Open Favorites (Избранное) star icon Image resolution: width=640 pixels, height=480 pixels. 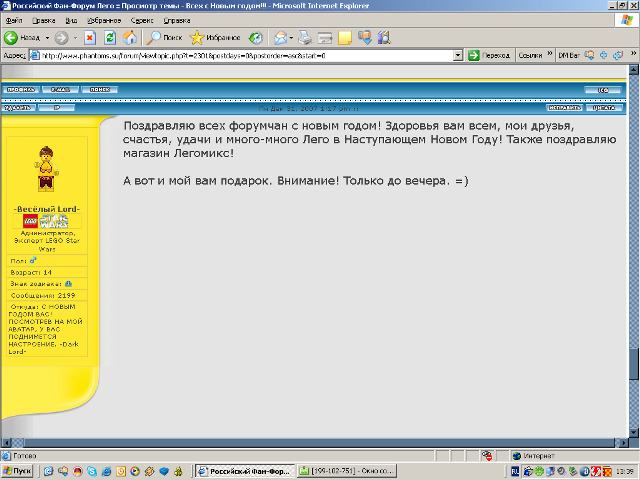(x=197, y=38)
